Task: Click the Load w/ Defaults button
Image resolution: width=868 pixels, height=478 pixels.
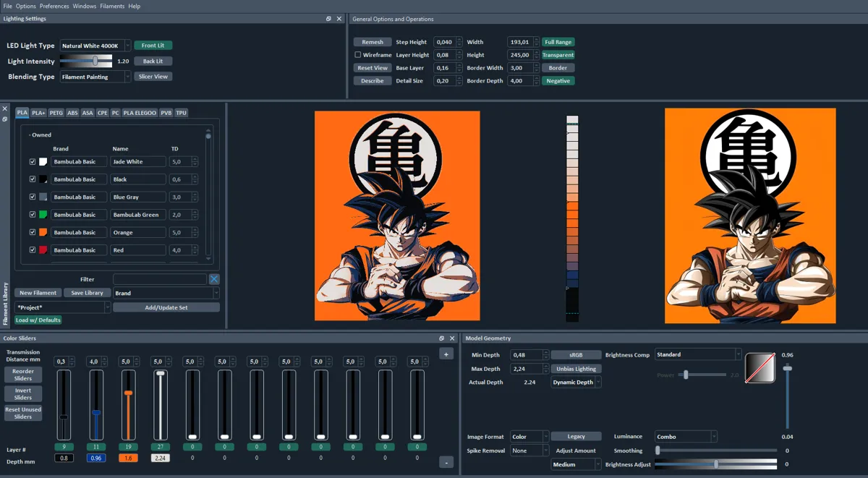Action: [x=38, y=320]
